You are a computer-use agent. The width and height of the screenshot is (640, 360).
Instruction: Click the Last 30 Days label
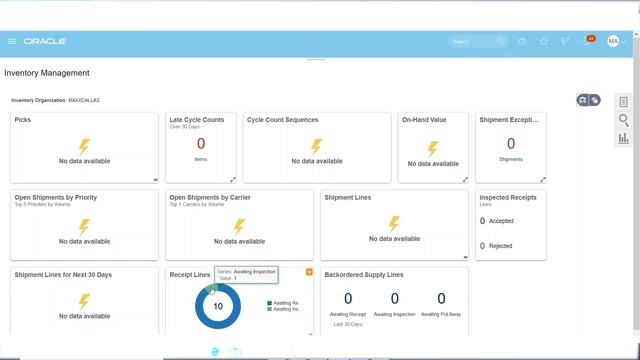coord(348,324)
